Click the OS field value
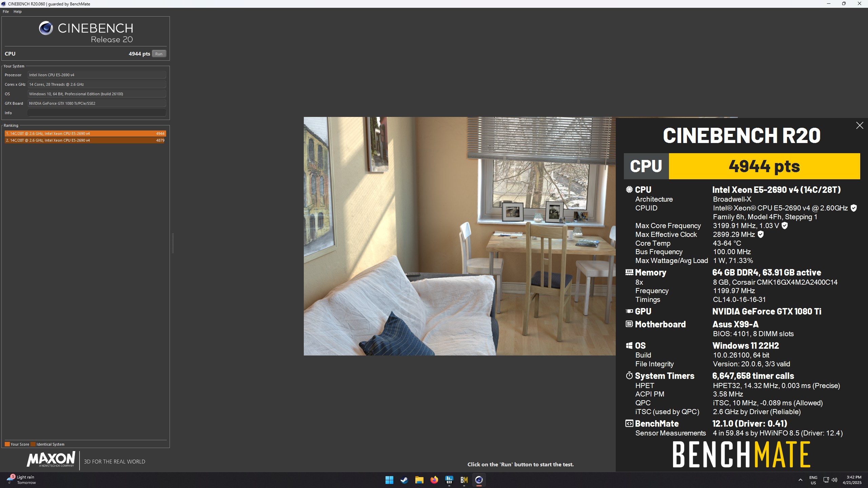Screen dimensions: 868x488 click(x=97, y=94)
